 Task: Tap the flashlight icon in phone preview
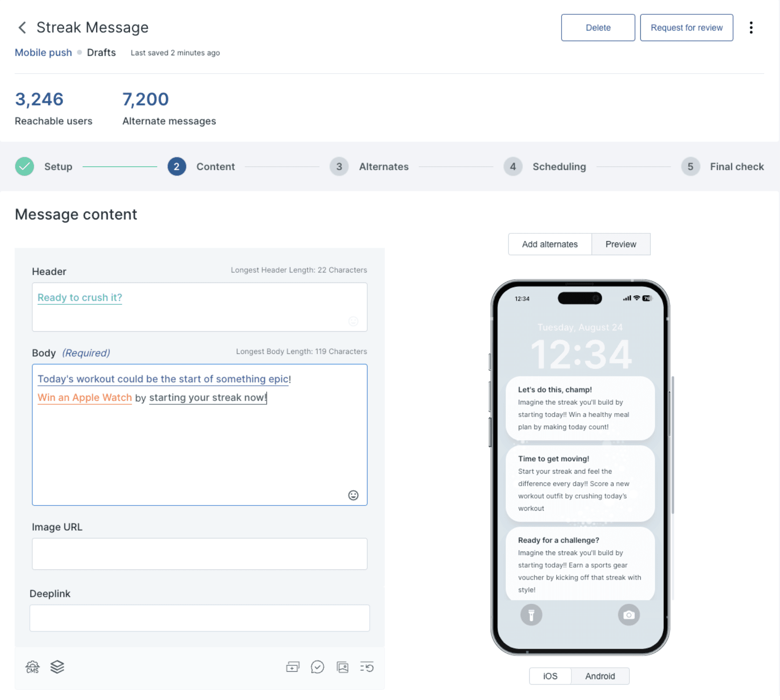tap(531, 615)
